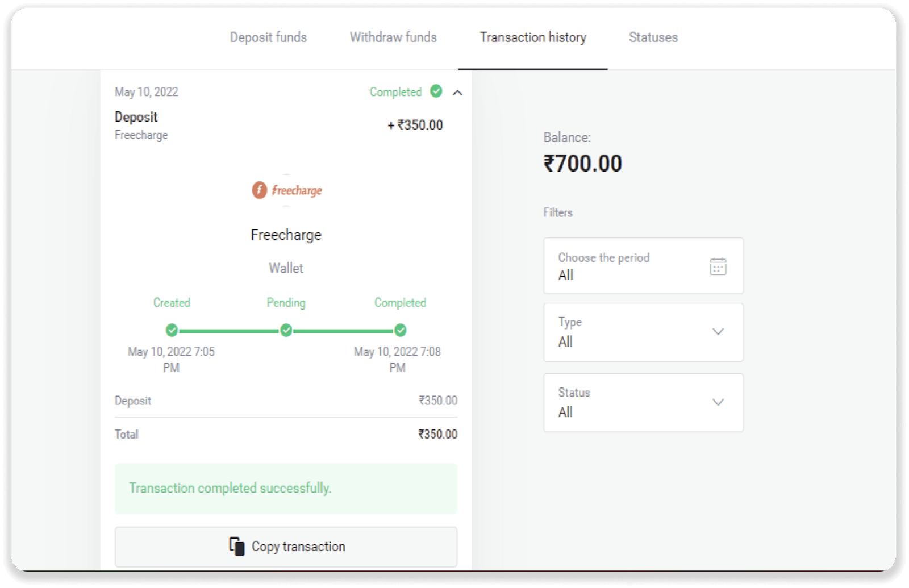Click the Pending step marker
The image size is (909, 588).
coord(286,330)
